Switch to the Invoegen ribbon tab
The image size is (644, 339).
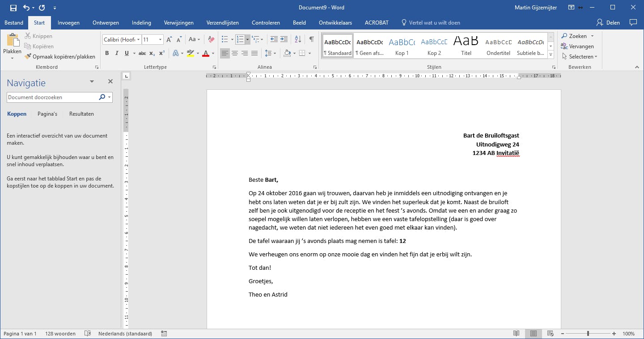68,23
